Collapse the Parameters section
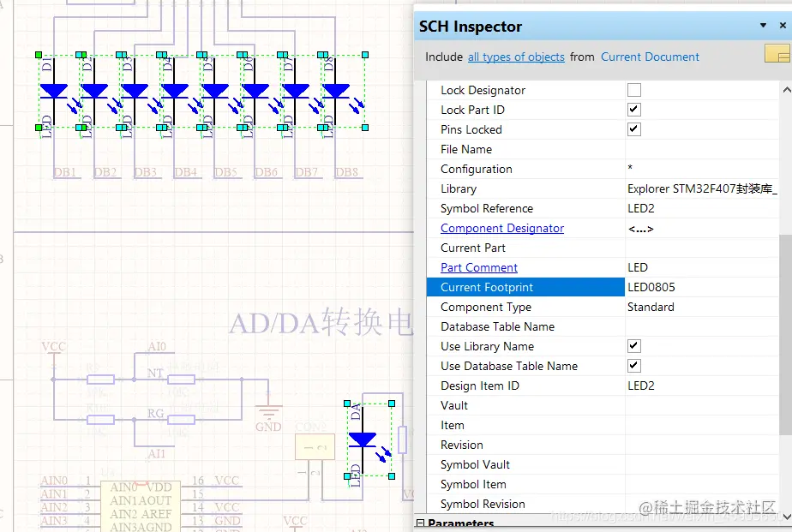Image resolution: width=792 pixels, height=532 pixels. tap(420, 523)
